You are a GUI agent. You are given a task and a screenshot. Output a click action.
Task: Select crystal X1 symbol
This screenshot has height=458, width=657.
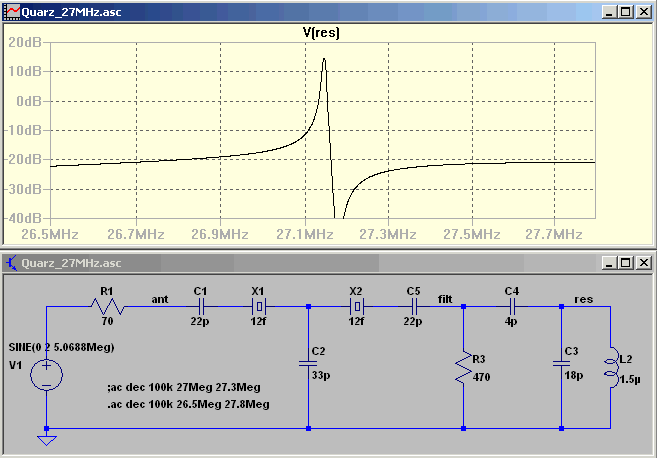pos(259,307)
